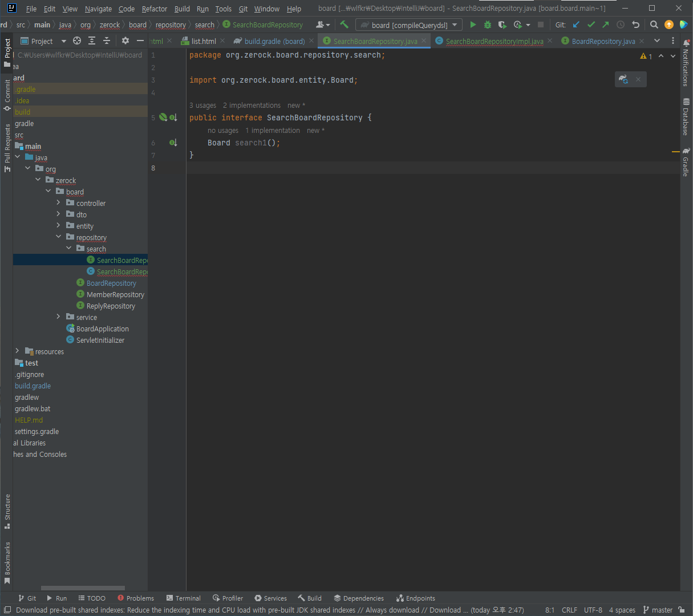
Task: Click the implementations gutter icon on line 6
Action: [173, 143]
